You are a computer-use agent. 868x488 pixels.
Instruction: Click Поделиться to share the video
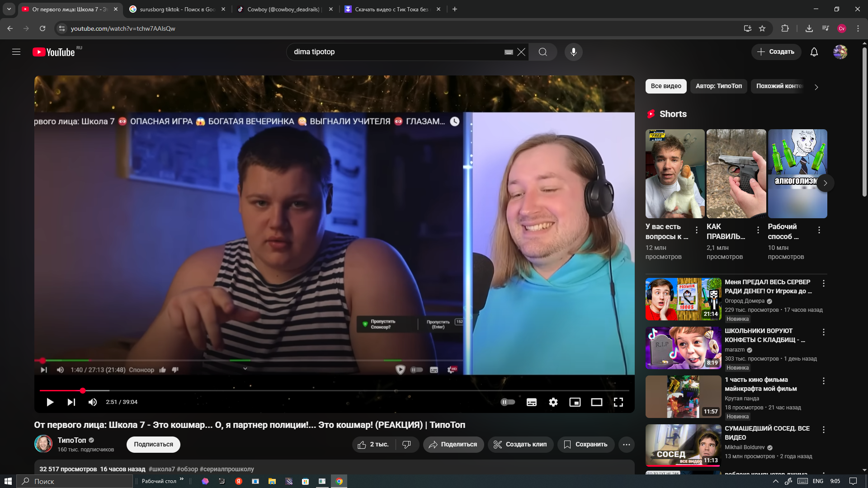(453, 445)
